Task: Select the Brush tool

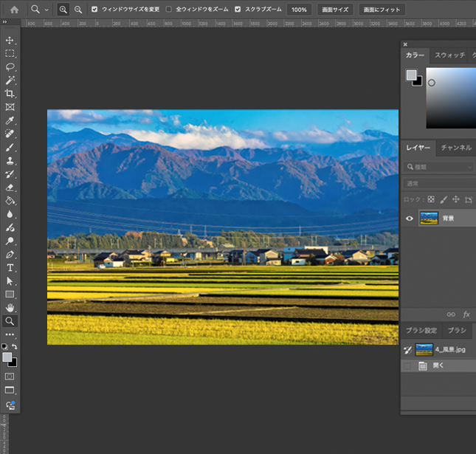Action: [10, 148]
